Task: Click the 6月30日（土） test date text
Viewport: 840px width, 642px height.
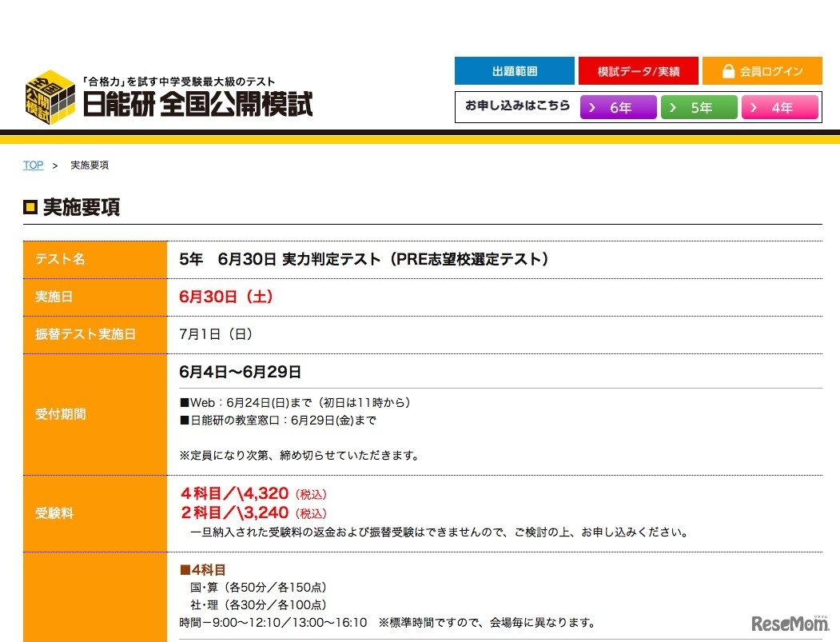Action: 226,297
